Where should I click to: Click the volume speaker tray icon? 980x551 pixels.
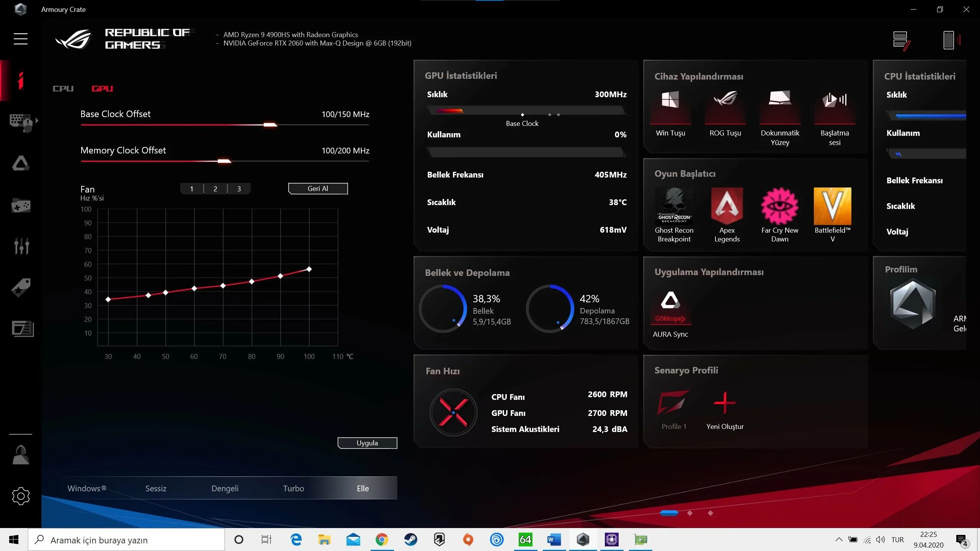pos(880,540)
